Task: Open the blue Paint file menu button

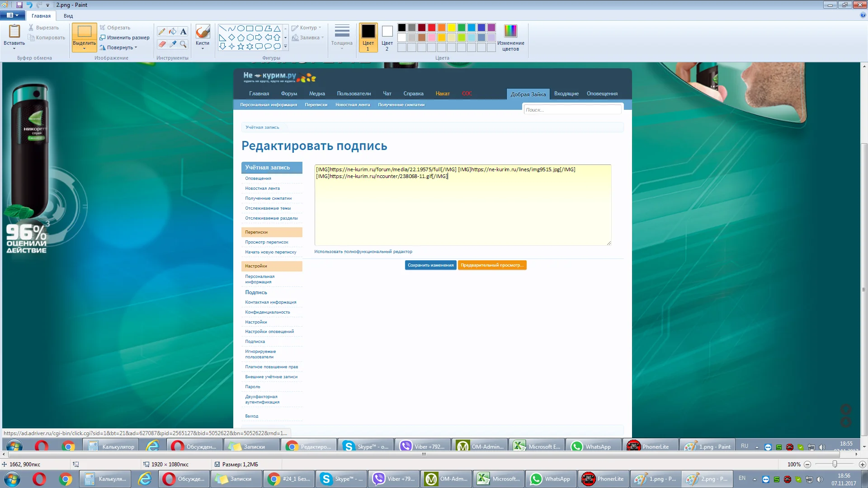Action: [x=13, y=15]
